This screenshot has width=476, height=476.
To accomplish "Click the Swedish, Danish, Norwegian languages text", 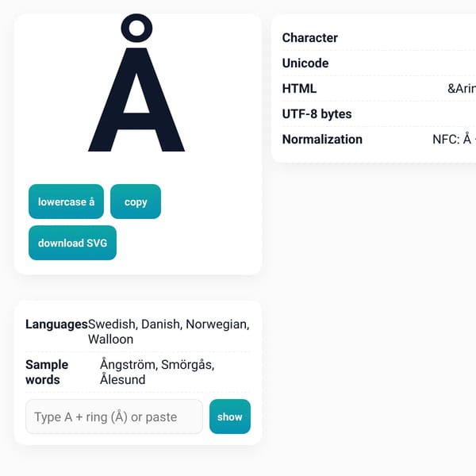I will point(169,324).
